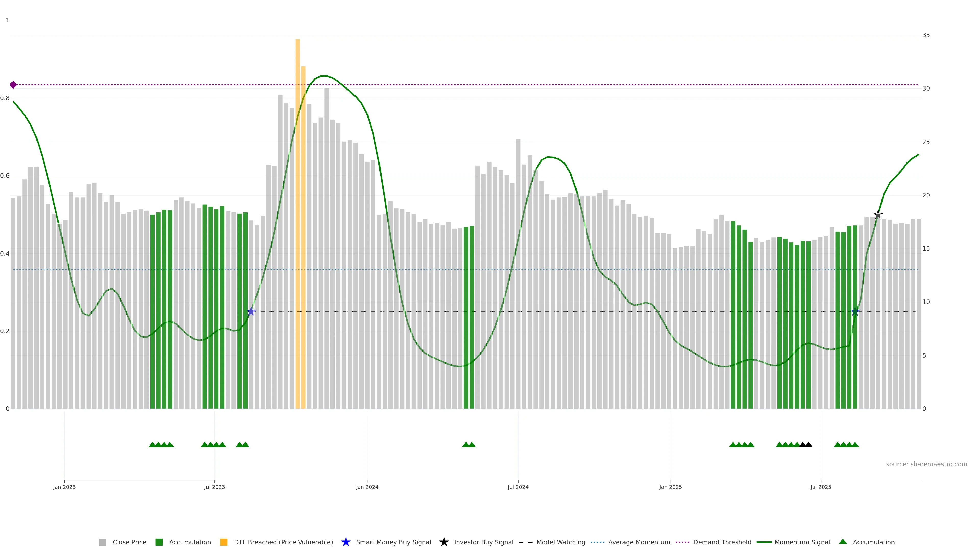
Task: Click the blue star marker near August 2025
Action: 855,312
